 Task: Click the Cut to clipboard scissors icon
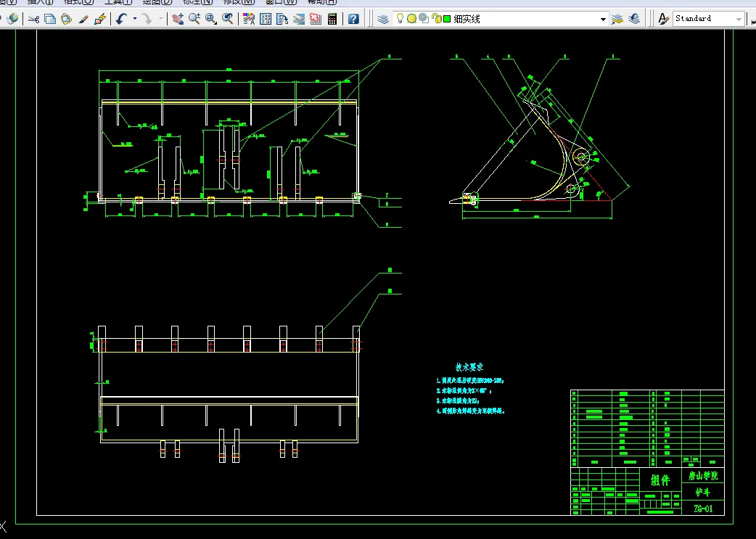pyautogui.click(x=33, y=19)
